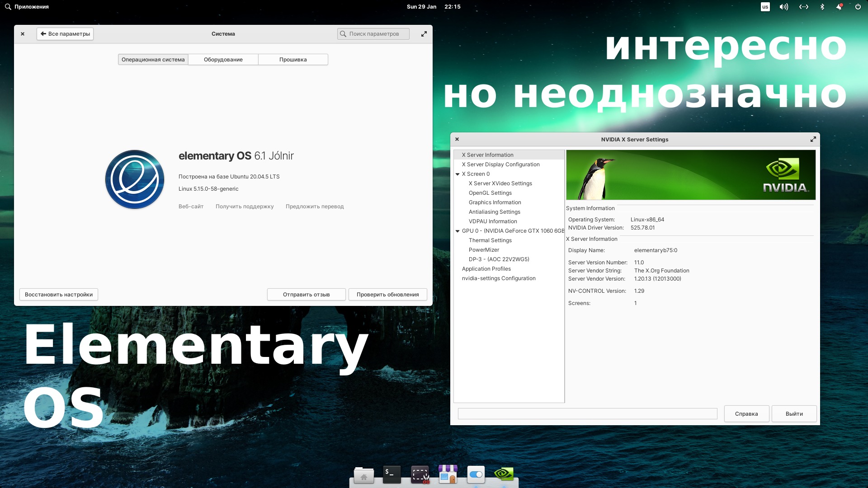Open the Bluetooth indicator in the panel
This screenshot has width=868, height=488.
point(822,7)
